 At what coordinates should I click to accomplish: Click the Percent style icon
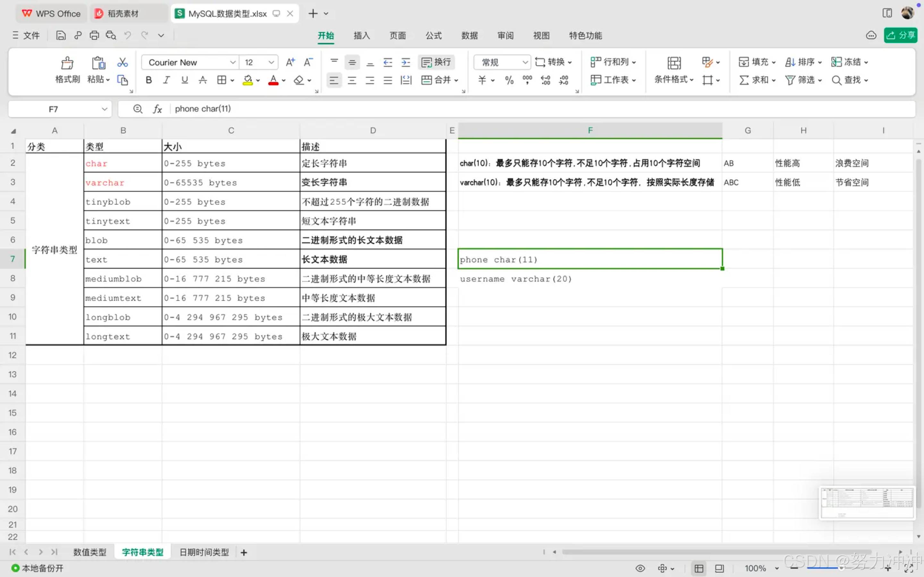click(x=509, y=80)
